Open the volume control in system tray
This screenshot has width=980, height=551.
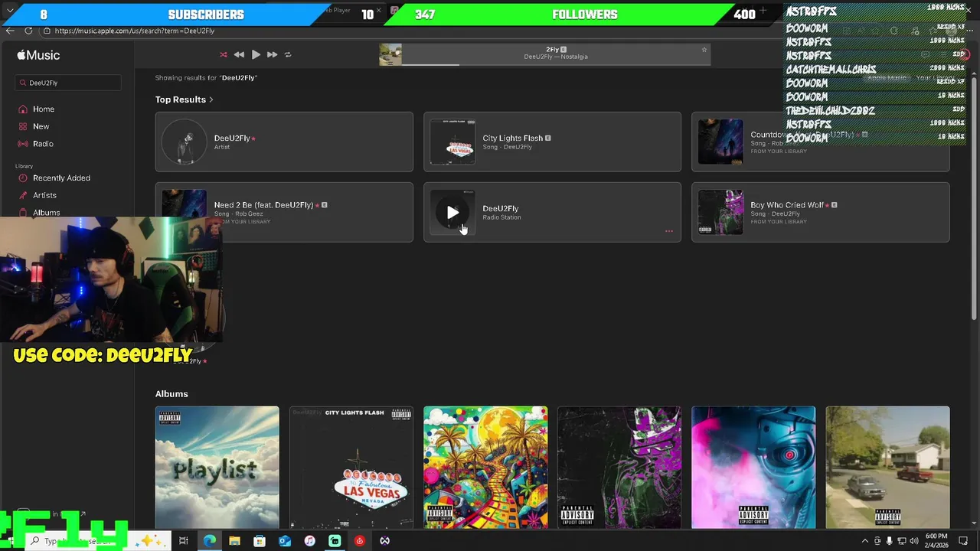[913, 541]
